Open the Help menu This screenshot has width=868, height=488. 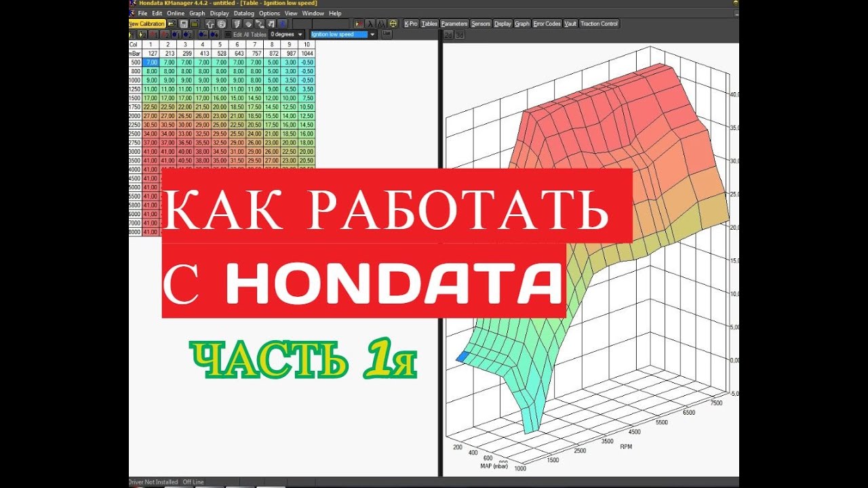[x=335, y=13]
